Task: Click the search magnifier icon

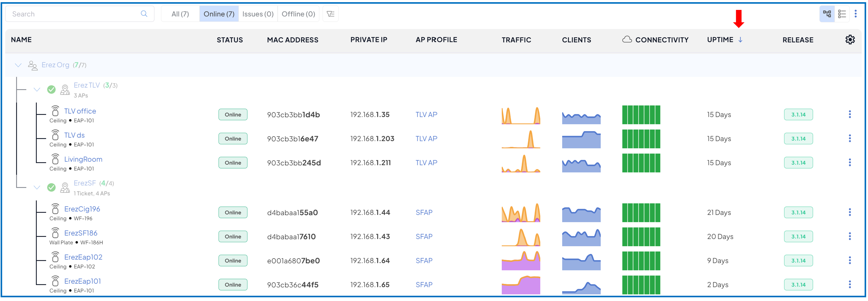Action: 144,14
